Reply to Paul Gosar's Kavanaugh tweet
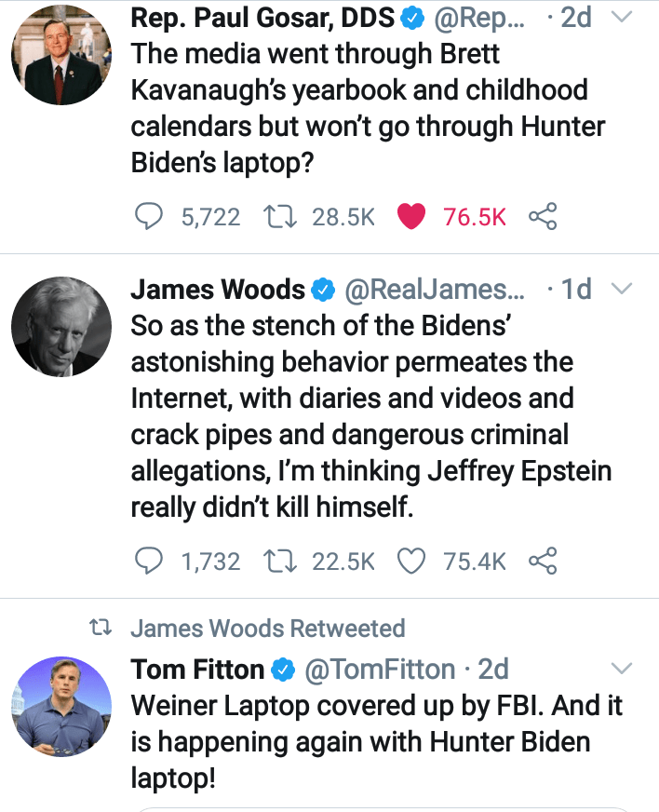Viewport: 659px width, 812px height. [150, 217]
